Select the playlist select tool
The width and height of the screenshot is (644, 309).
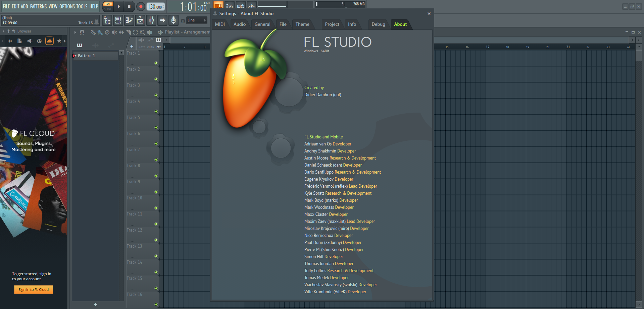[135, 32]
